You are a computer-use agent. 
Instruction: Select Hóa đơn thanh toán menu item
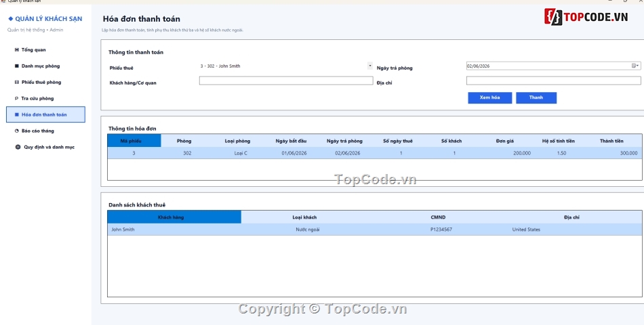click(x=45, y=114)
